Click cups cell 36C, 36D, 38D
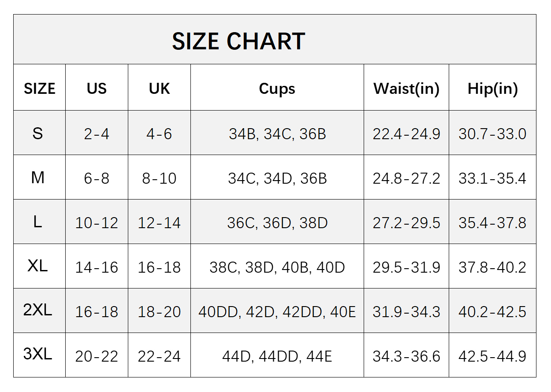Screen dimensions: 551x392 point(277,223)
